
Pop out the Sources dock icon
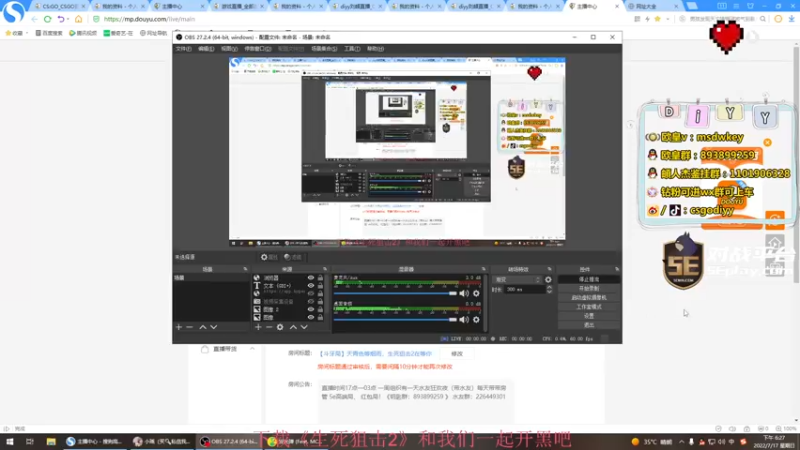[x=325, y=269]
